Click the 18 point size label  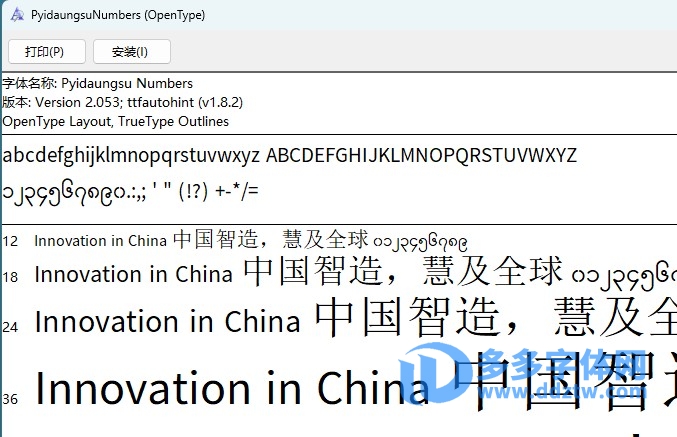(11, 276)
